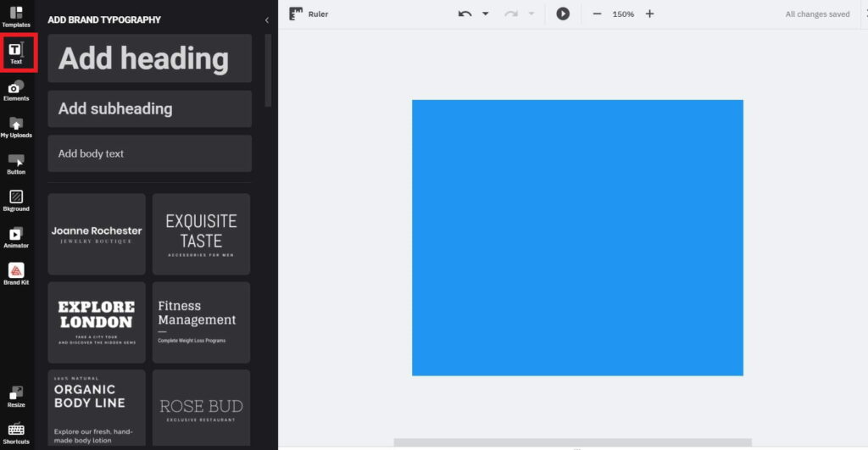Open the Elements panel
Screen dimensions: 868x450
16,90
